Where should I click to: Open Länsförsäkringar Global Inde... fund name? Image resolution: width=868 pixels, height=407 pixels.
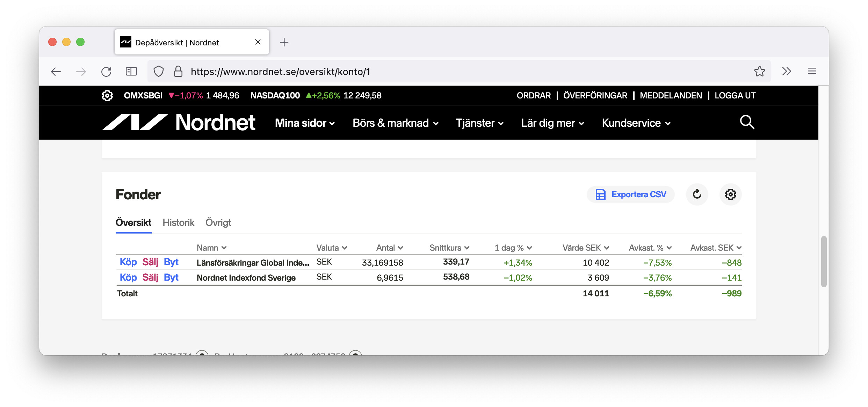253,262
